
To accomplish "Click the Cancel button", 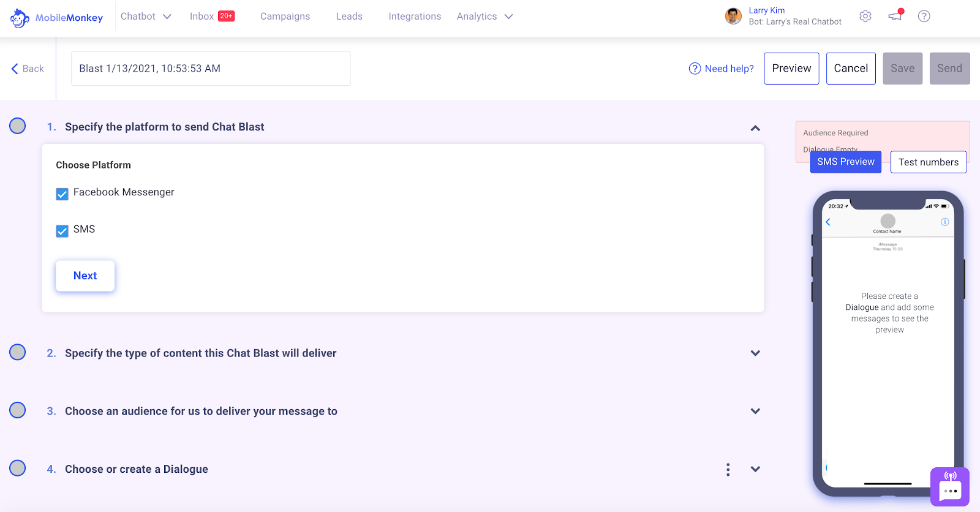I will click(851, 69).
